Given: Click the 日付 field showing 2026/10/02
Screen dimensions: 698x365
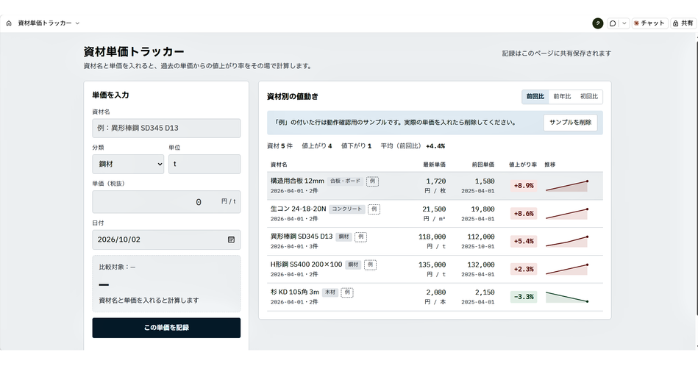Looking at the screenshot, I should coord(166,239).
